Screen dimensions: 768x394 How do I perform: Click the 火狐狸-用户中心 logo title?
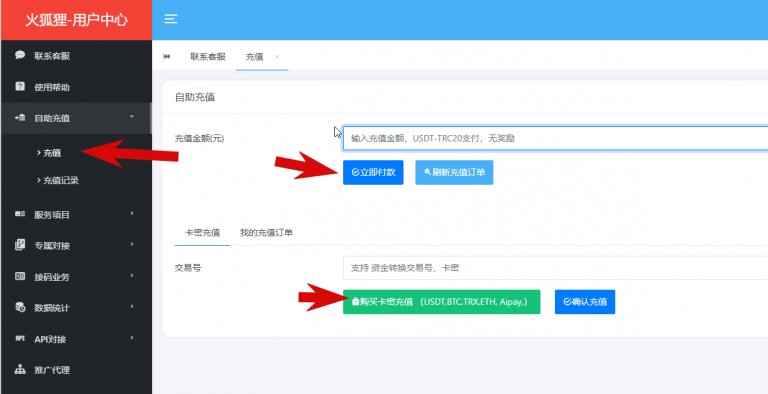(x=76, y=20)
